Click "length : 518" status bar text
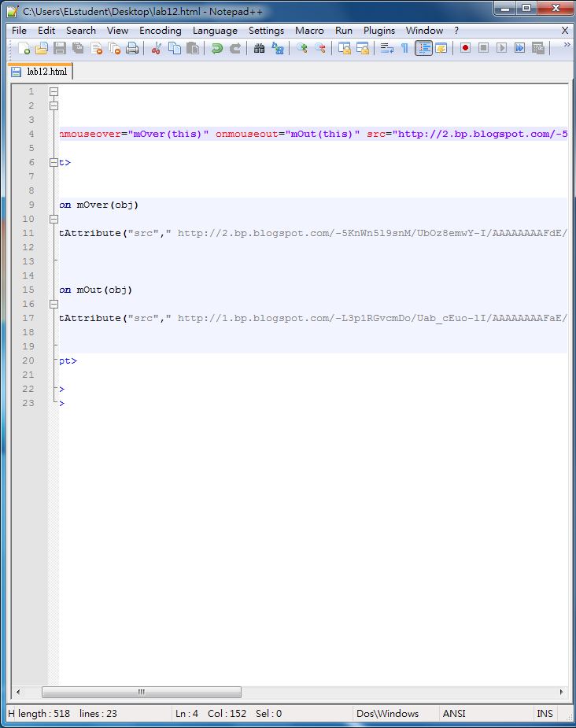Image resolution: width=576 pixels, height=728 pixels. (44, 714)
